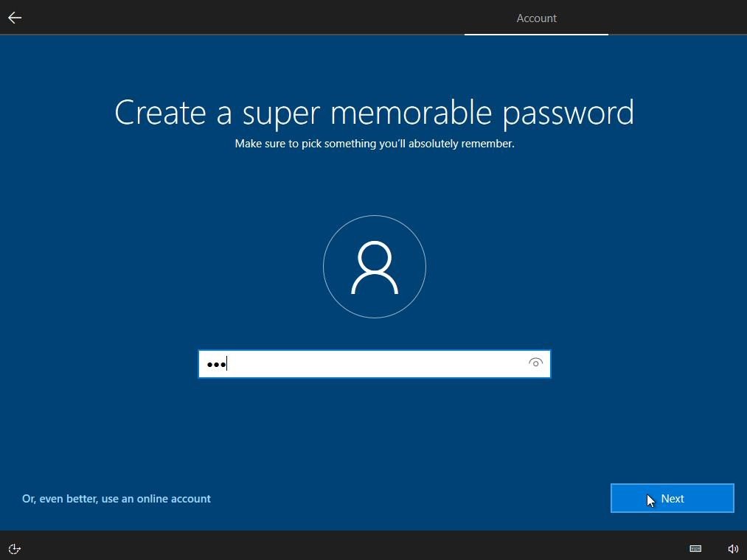Click the volume speaker icon
The width and height of the screenshot is (747, 560).
click(733, 548)
